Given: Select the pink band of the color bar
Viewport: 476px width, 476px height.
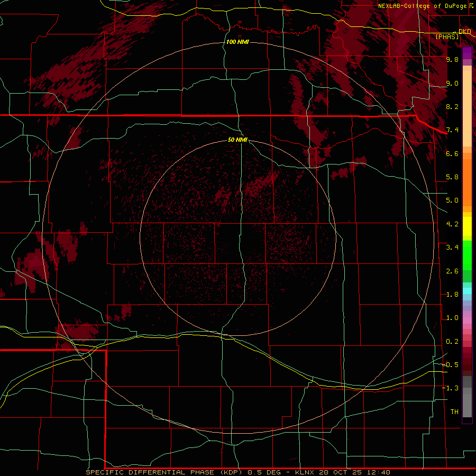Looking at the screenshot, I should 467,321.
